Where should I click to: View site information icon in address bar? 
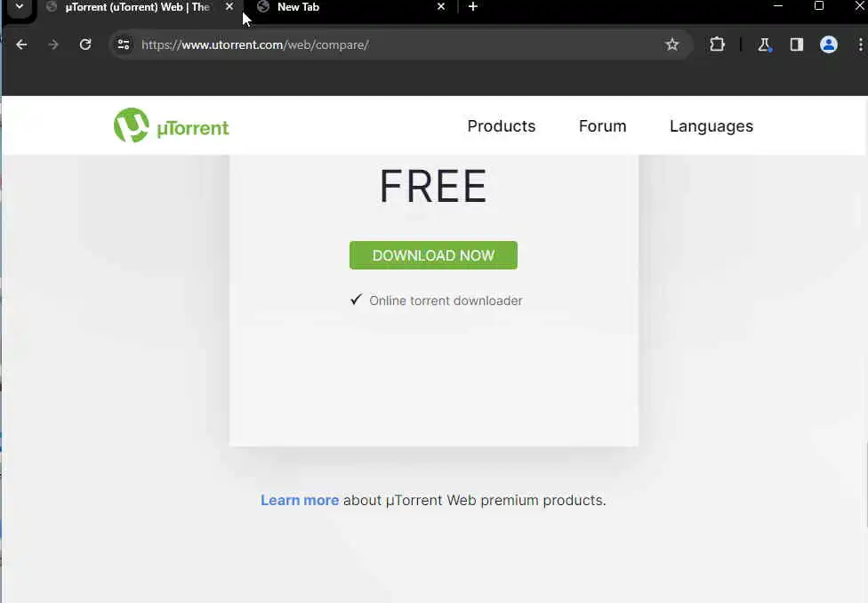(x=124, y=44)
